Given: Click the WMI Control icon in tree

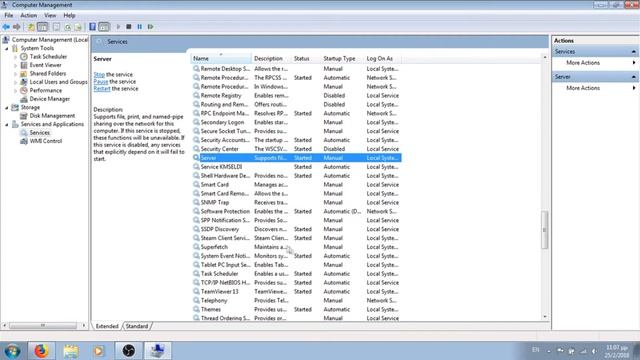Looking at the screenshot, I should click(24, 141).
